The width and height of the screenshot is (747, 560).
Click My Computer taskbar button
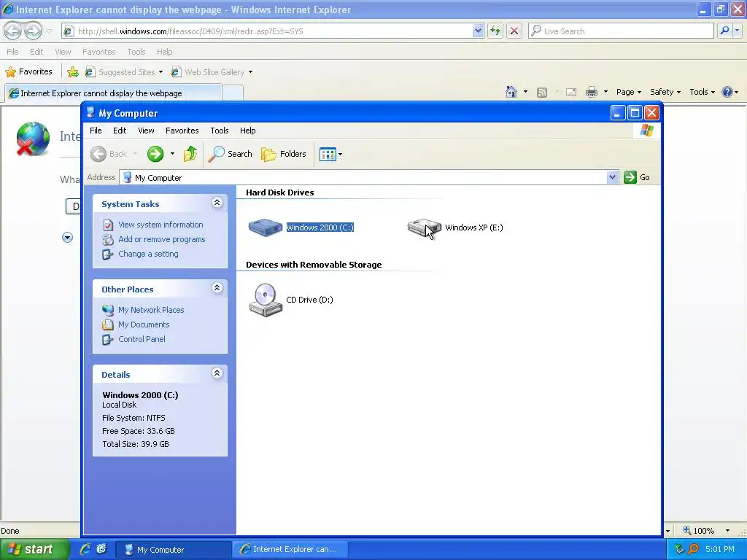click(x=174, y=550)
